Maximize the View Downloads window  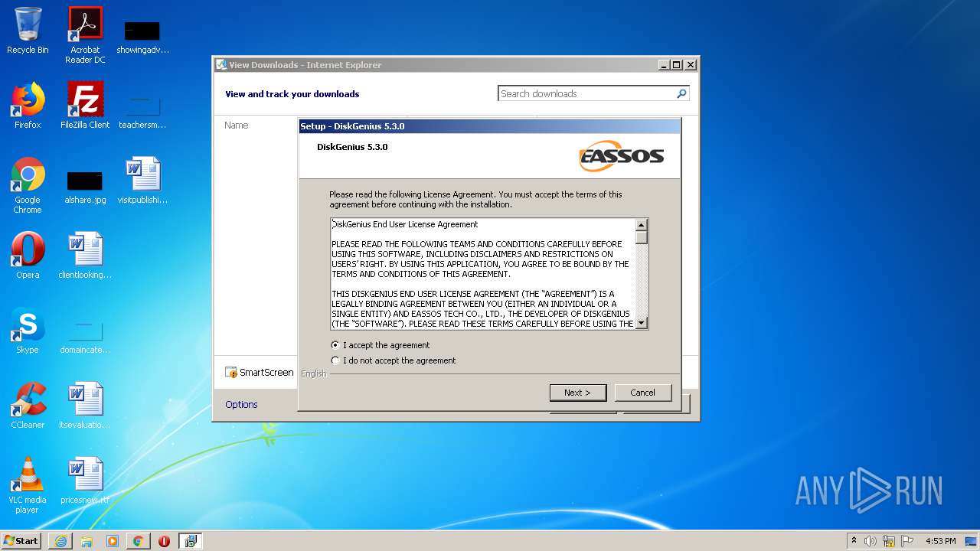click(x=676, y=65)
